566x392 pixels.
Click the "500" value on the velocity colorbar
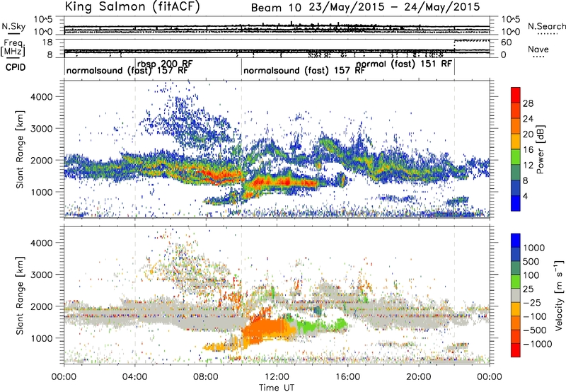(x=531, y=261)
